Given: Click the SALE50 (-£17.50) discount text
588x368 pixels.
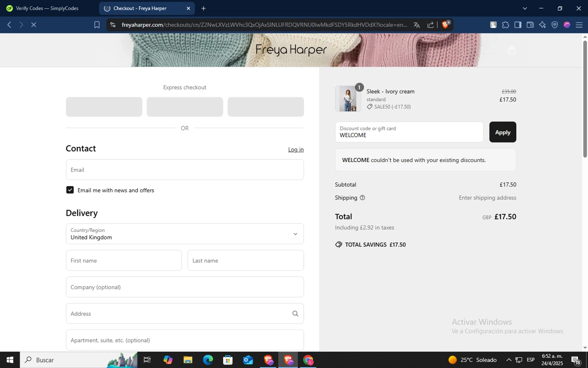Looking at the screenshot, I should pos(392,107).
